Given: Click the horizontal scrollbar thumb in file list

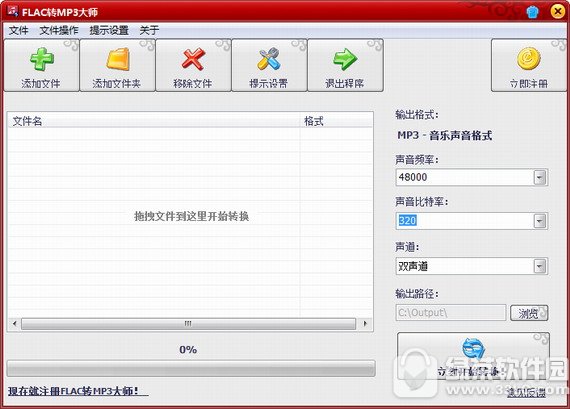Looking at the screenshot, I should point(188,324).
